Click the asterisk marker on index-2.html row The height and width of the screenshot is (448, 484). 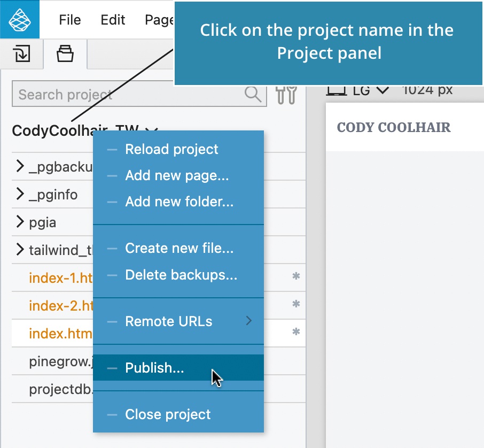(296, 304)
